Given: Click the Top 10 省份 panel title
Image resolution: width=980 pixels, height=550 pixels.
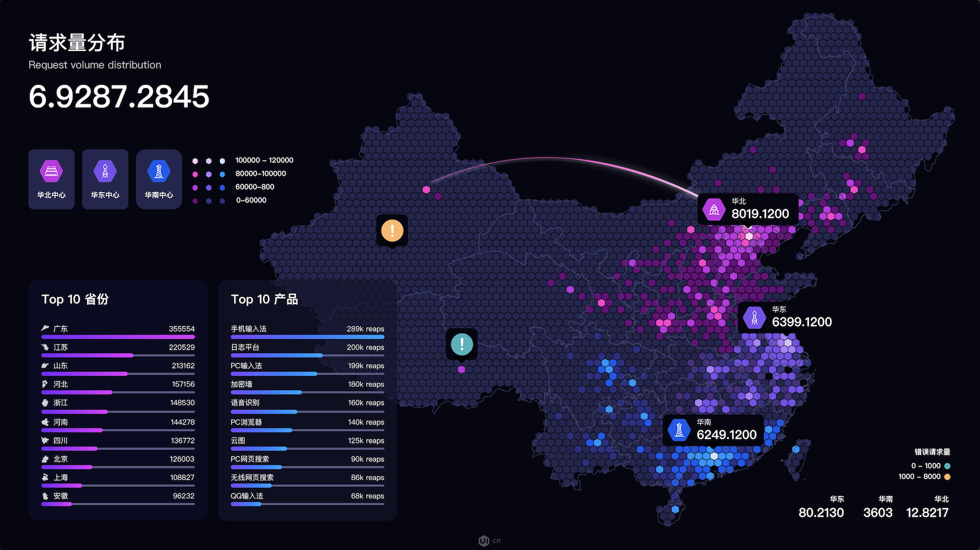Looking at the screenshot, I should (75, 299).
